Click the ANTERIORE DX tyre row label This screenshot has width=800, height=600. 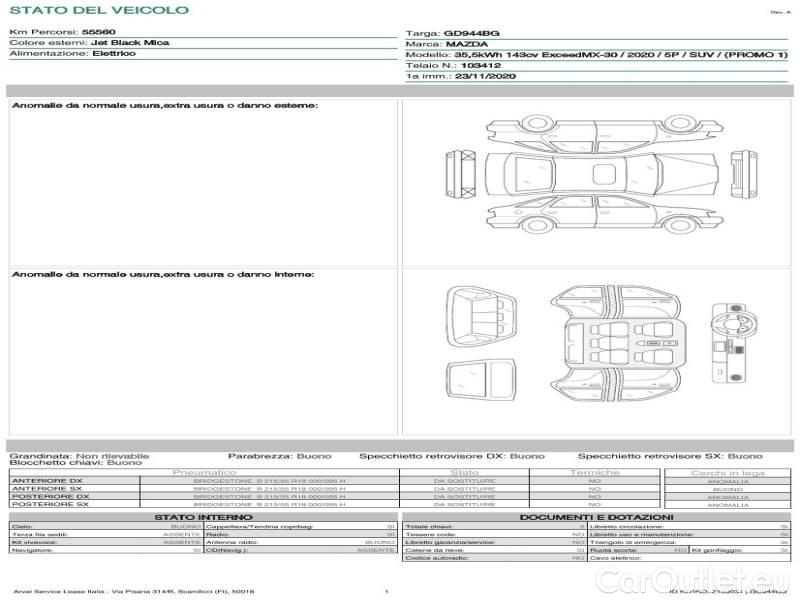(47, 480)
